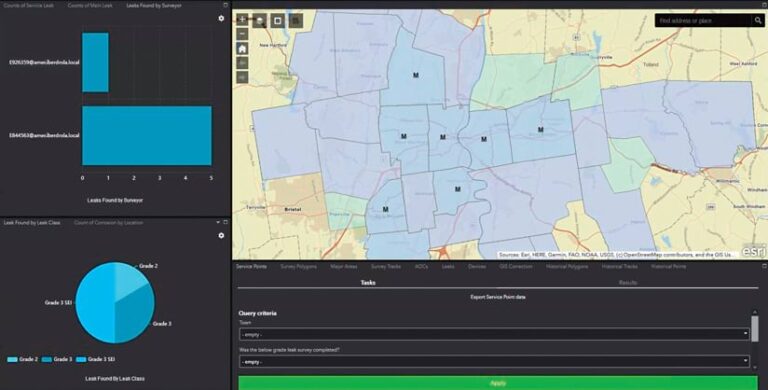Click the map tool just below home button

click(x=242, y=63)
